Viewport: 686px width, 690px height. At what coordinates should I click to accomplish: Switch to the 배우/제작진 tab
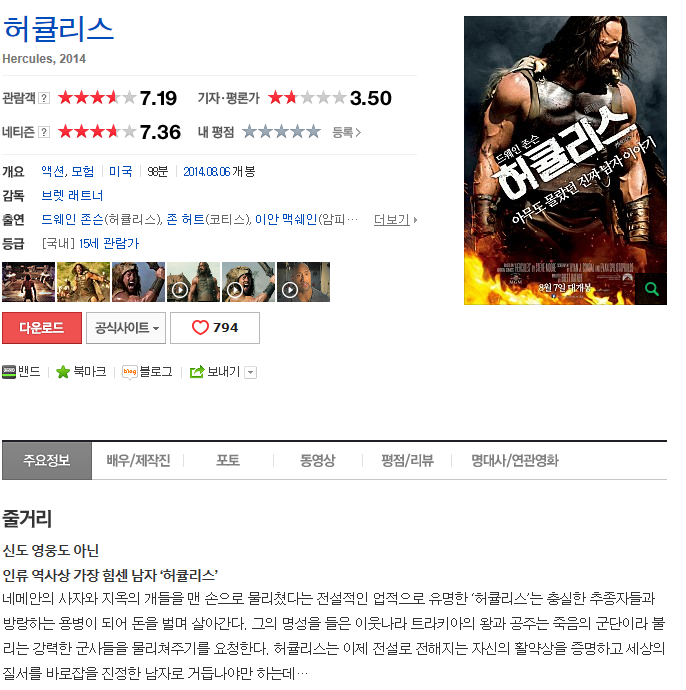[138, 461]
